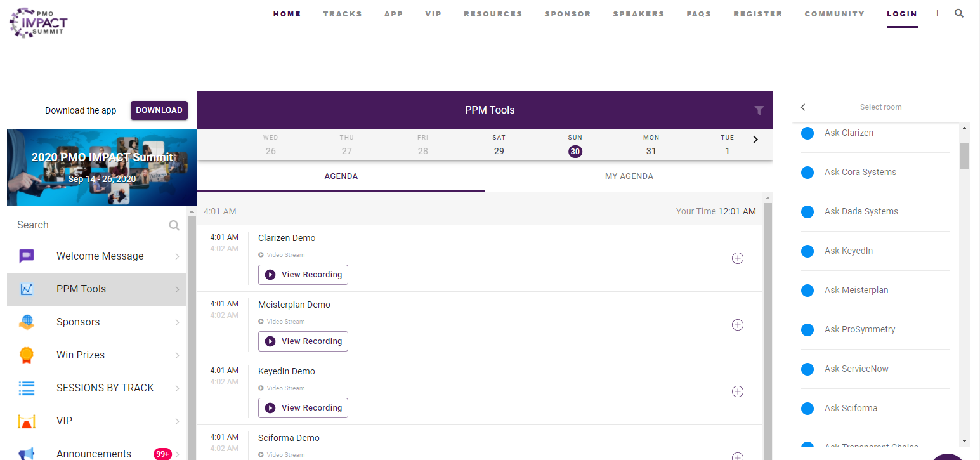Open the SPEAKERS nav item
Image resolution: width=980 pixels, height=460 pixels.
point(639,14)
